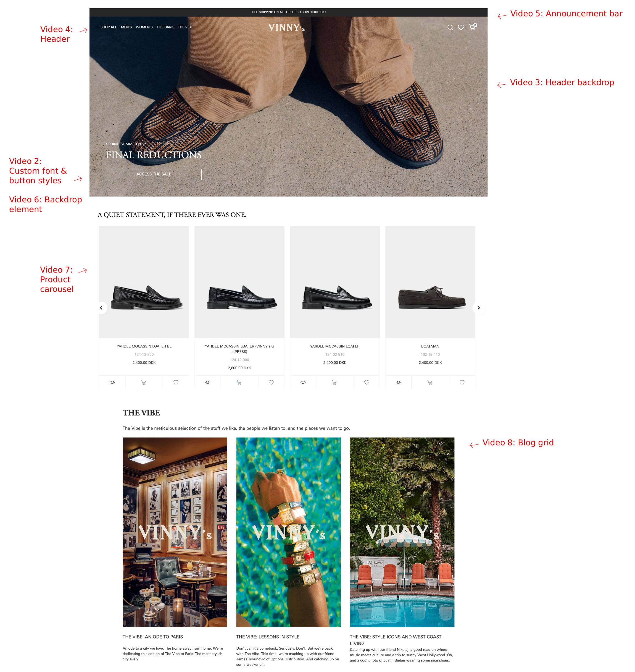Add Yardee Mocassin Loafer BL to cart
Viewport: 635px width, 672px height.
(x=144, y=382)
